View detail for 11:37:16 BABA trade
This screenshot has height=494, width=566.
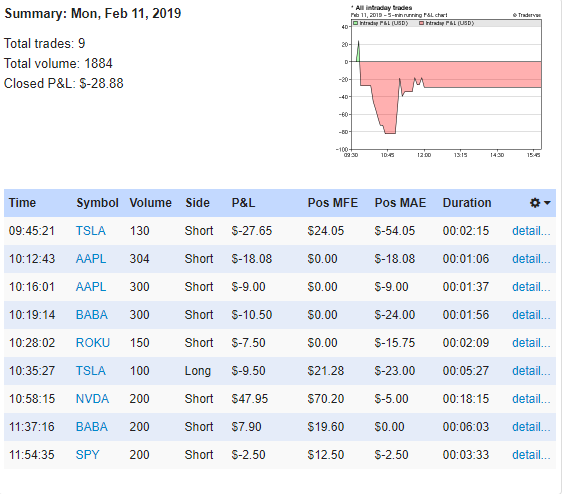[x=531, y=427]
